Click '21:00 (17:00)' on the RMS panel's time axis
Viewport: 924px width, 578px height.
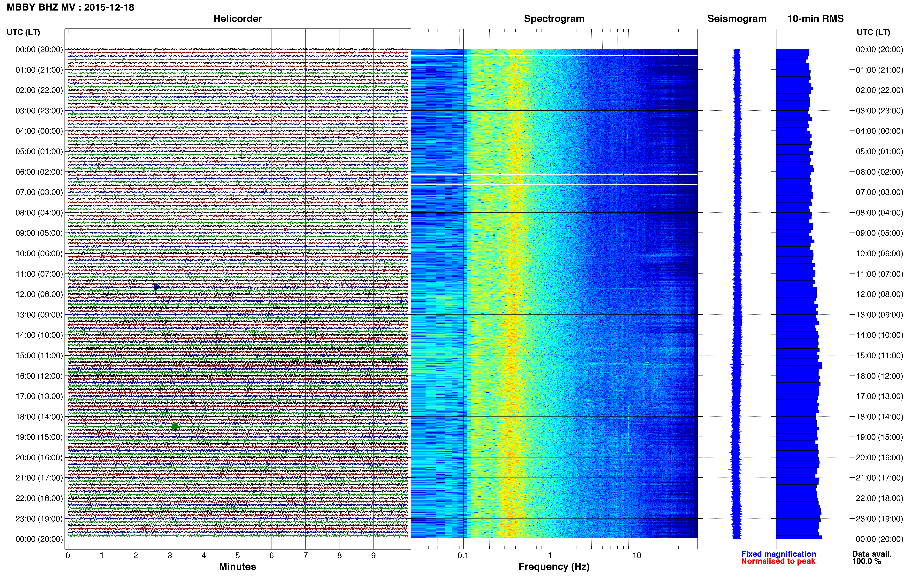[x=879, y=478]
